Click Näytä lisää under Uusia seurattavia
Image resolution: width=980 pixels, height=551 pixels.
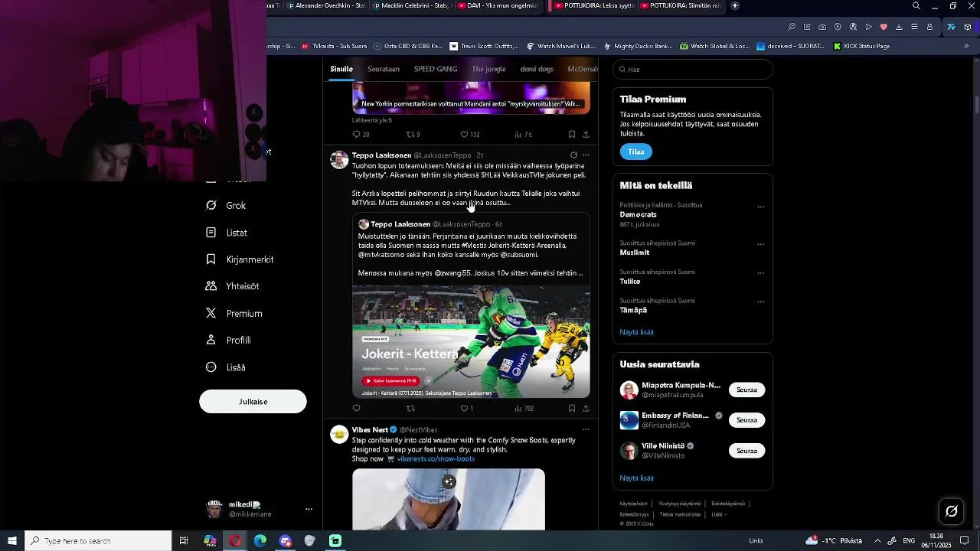coord(636,478)
